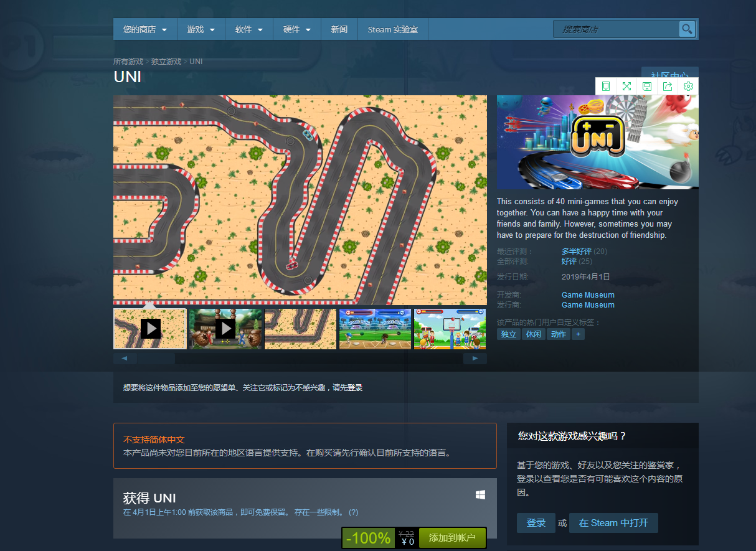Click the 不支持简体中文 warning heading

154,440
